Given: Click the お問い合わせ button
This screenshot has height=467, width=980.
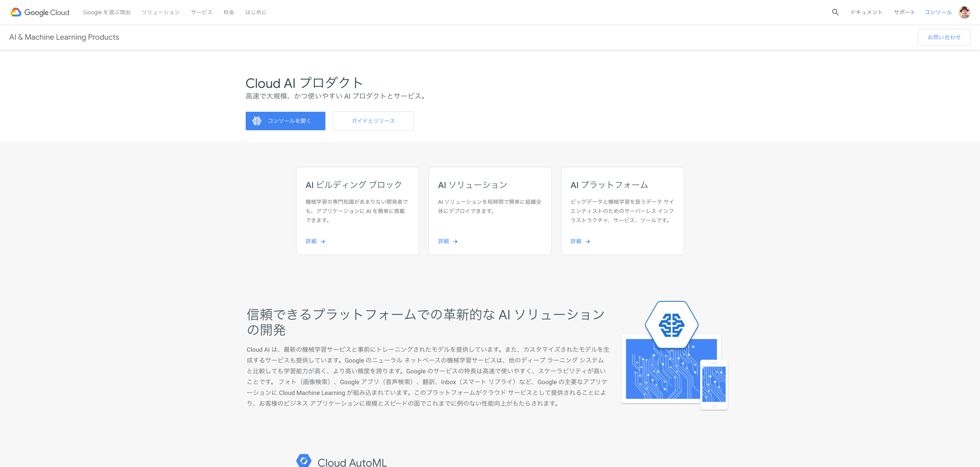Looking at the screenshot, I should tap(944, 37).
